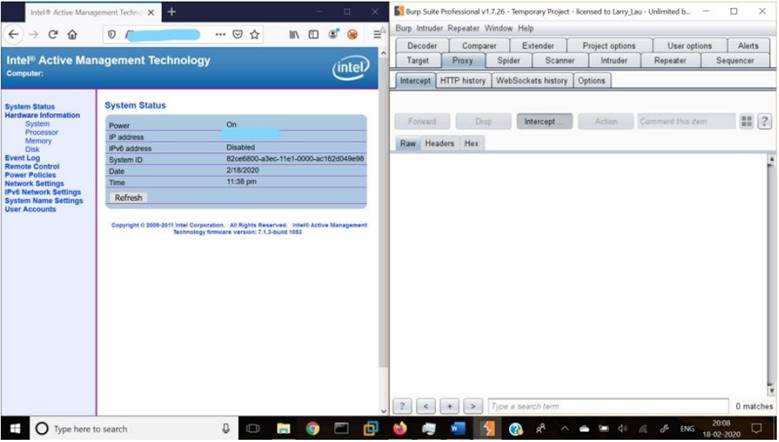
Task: Click the Refresh button in System Status
Action: (129, 198)
